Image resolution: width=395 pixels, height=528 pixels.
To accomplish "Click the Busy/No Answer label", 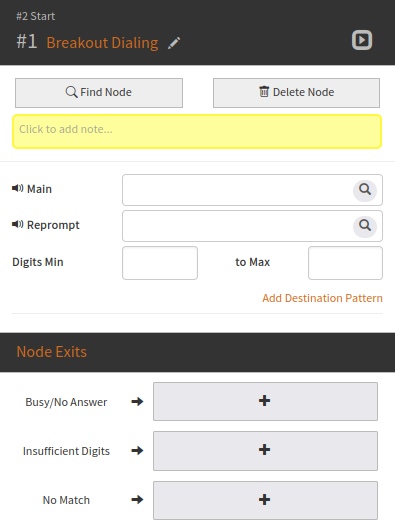I will pos(66,402).
